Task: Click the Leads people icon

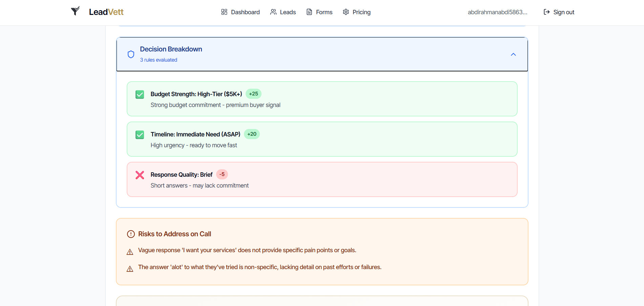Action: (x=273, y=12)
